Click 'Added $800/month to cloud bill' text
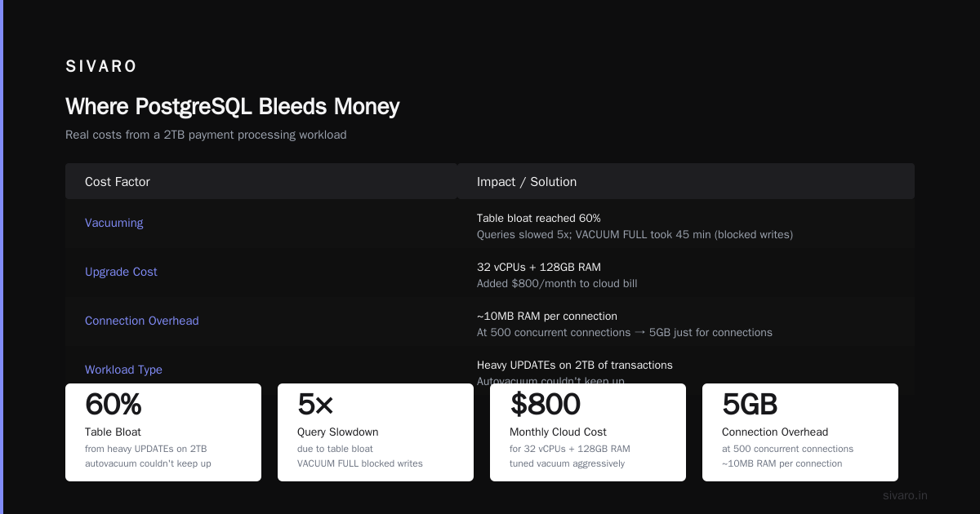Screen dimensions: 980x514 tap(557, 284)
